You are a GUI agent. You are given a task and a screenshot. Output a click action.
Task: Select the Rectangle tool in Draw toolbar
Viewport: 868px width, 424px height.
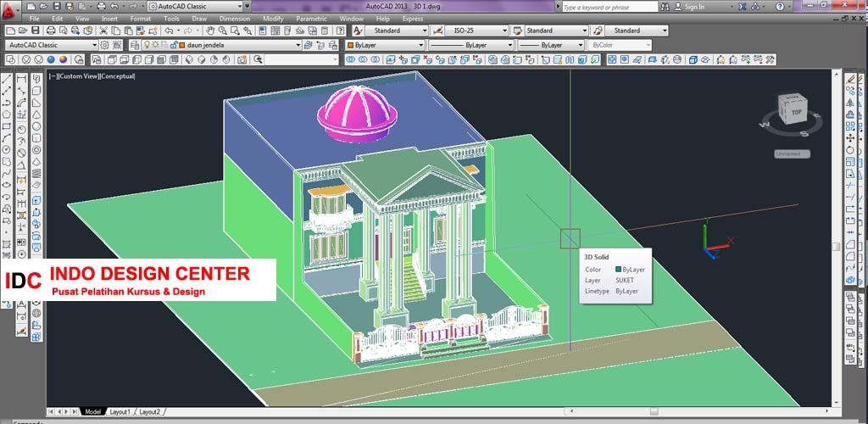click(7, 126)
